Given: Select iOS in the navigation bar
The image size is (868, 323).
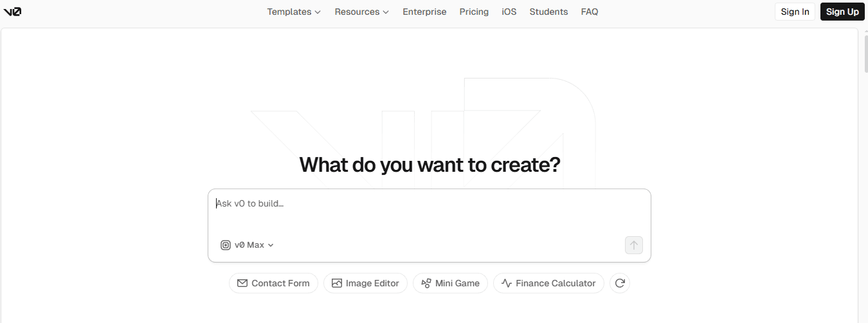Looking at the screenshot, I should tap(509, 12).
